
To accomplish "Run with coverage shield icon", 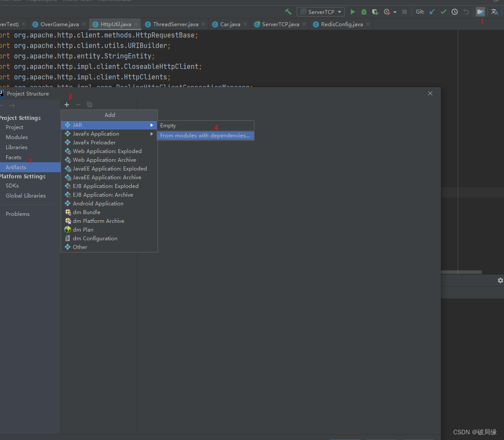I will 375,12.
